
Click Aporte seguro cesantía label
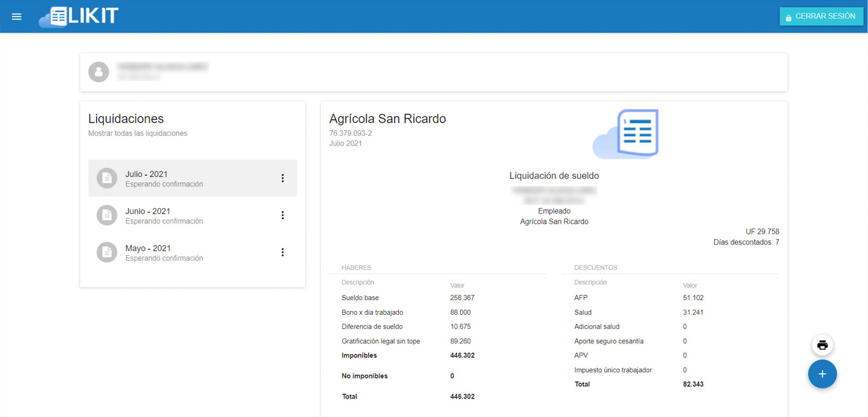click(609, 341)
